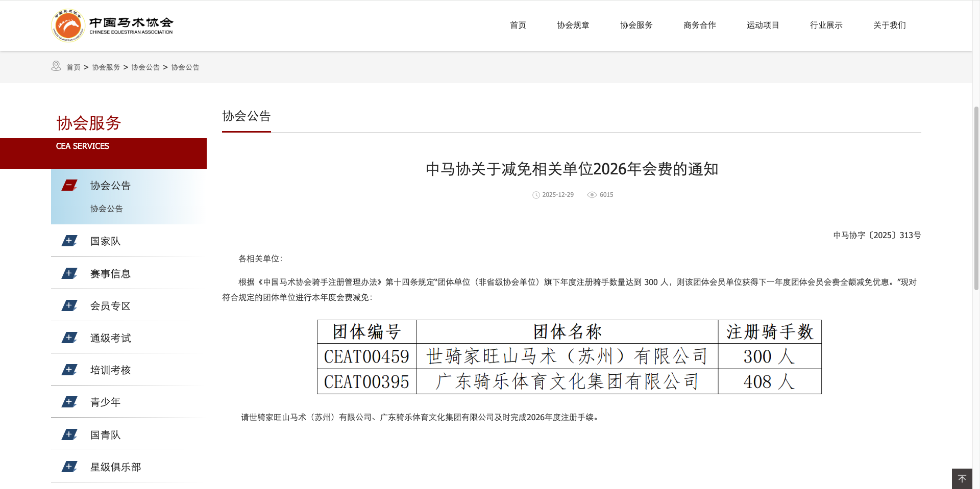The height and width of the screenshot is (489, 980).
Task: Open the 青少年 sidebar label
Action: (x=106, y=402)
